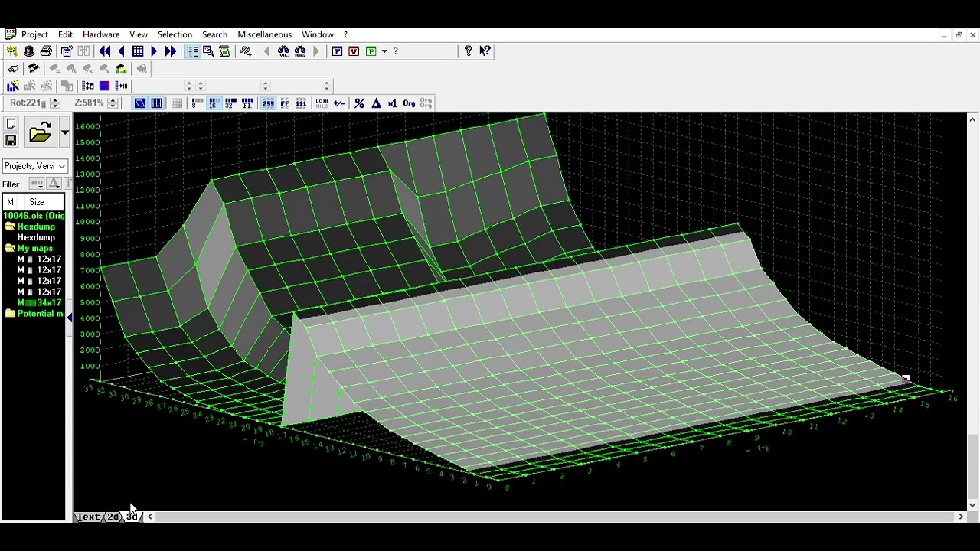Open the triangle Filter dropdown button

point(54,184)
